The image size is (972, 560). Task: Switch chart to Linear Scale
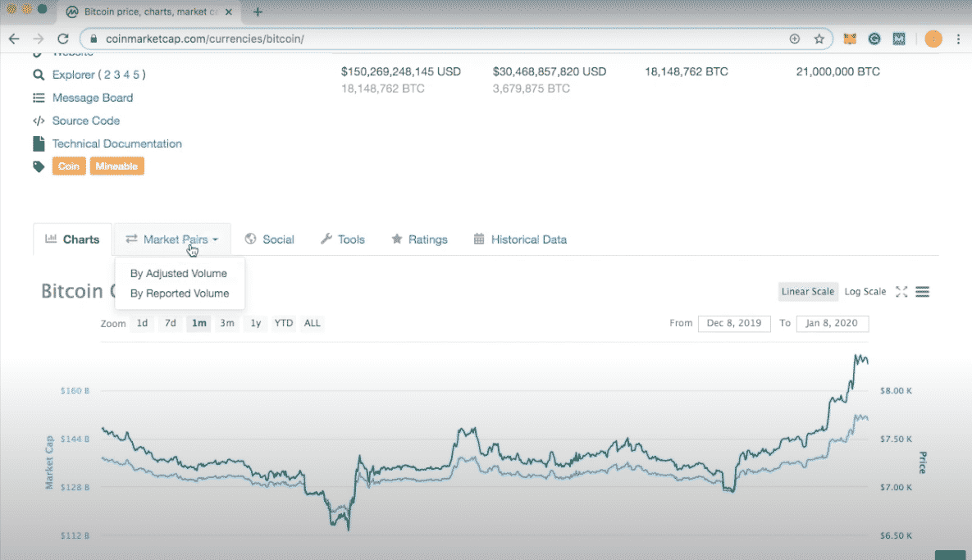[808, 292]
